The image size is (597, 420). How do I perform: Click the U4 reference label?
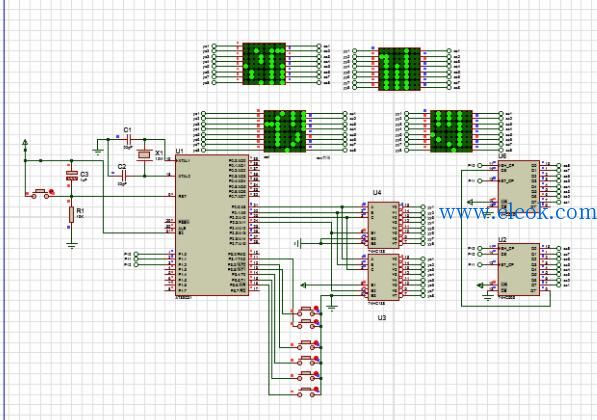point(377,193)
